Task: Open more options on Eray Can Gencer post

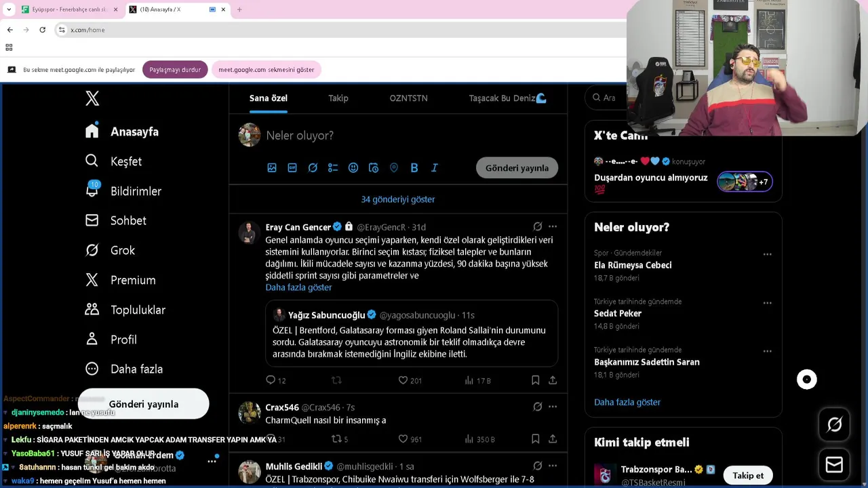Action: (553, 226)
